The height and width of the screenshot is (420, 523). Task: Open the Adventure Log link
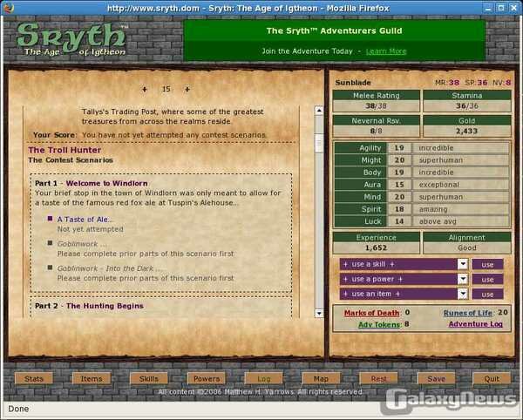pyautogui.click(x=476, y=324)
